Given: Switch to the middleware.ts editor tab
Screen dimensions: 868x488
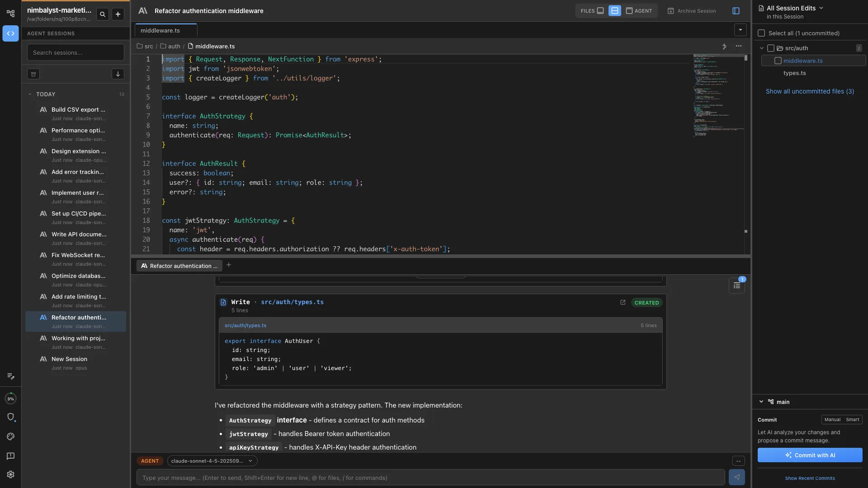Looking at the screenshot, I should point(160,30).
